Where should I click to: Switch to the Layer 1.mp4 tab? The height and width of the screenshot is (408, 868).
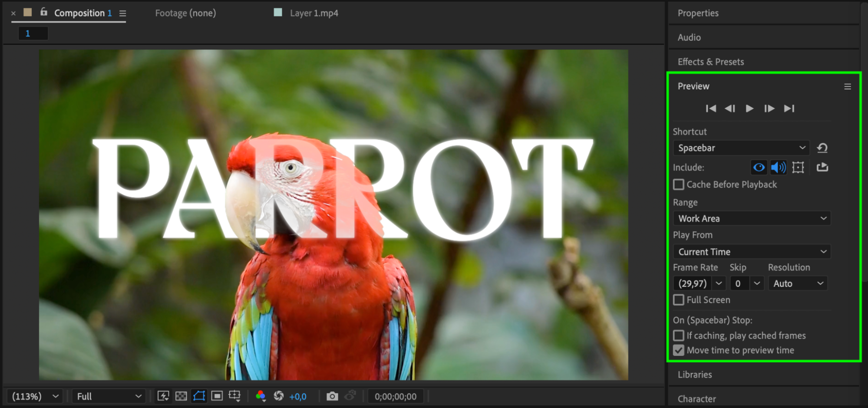coord(314,13)
